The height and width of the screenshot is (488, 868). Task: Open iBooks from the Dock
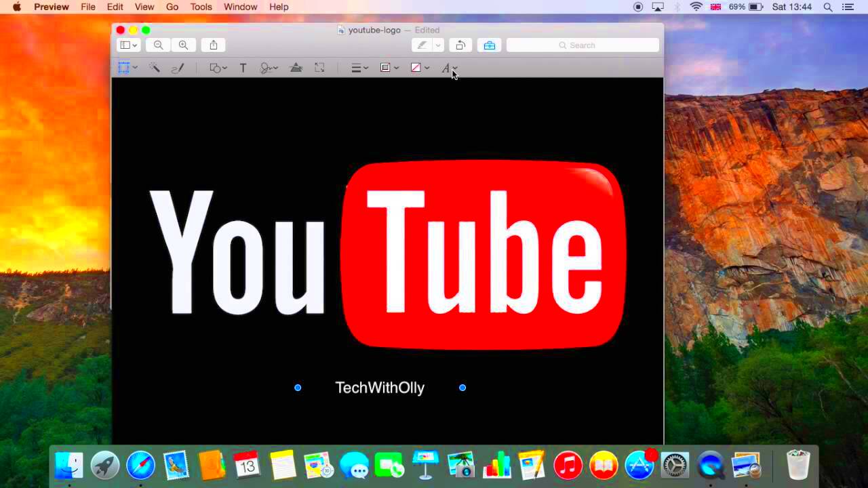pos(604,466)
